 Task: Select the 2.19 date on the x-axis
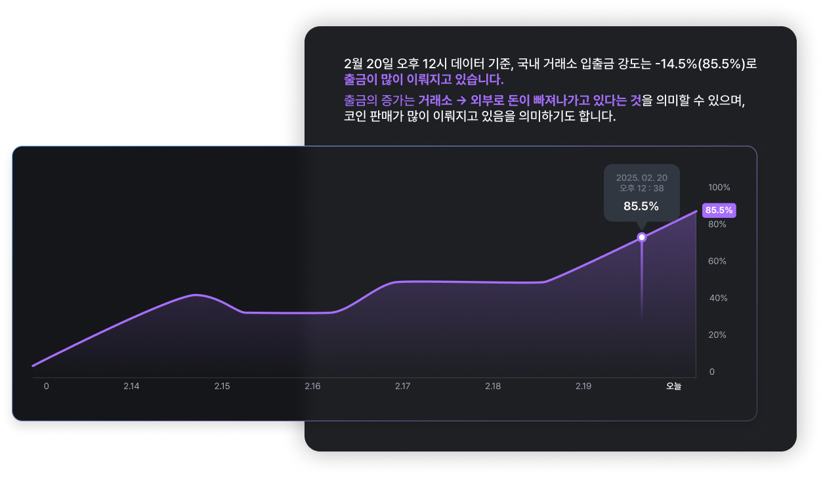click(583, 387)
